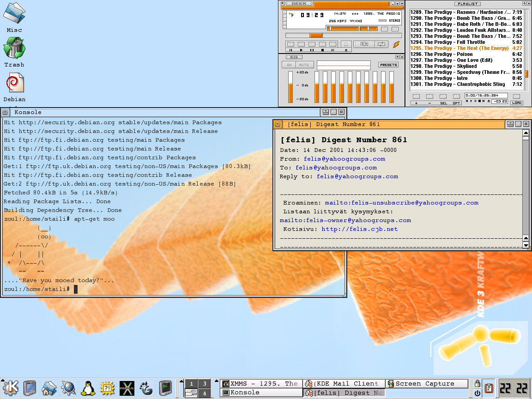The width and height of the screenshot is (532, 399).
Task: Switch to virtual desktop 4
Action: coord(204,393)
